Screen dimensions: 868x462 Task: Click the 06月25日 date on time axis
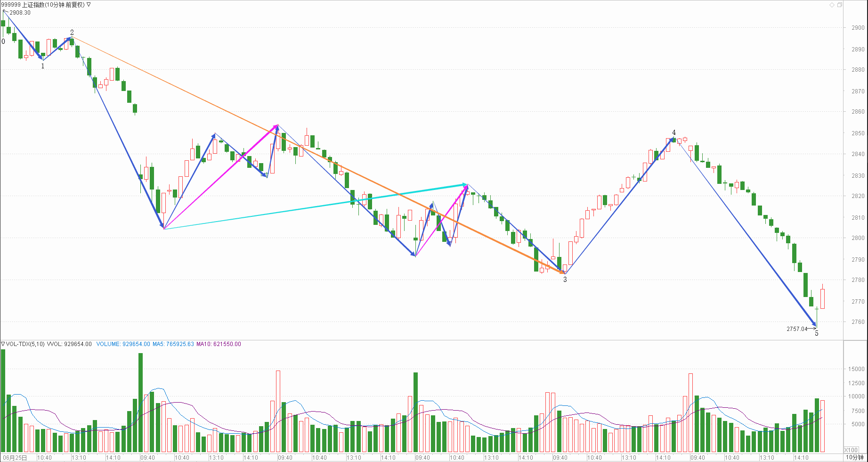coord(15,458)
